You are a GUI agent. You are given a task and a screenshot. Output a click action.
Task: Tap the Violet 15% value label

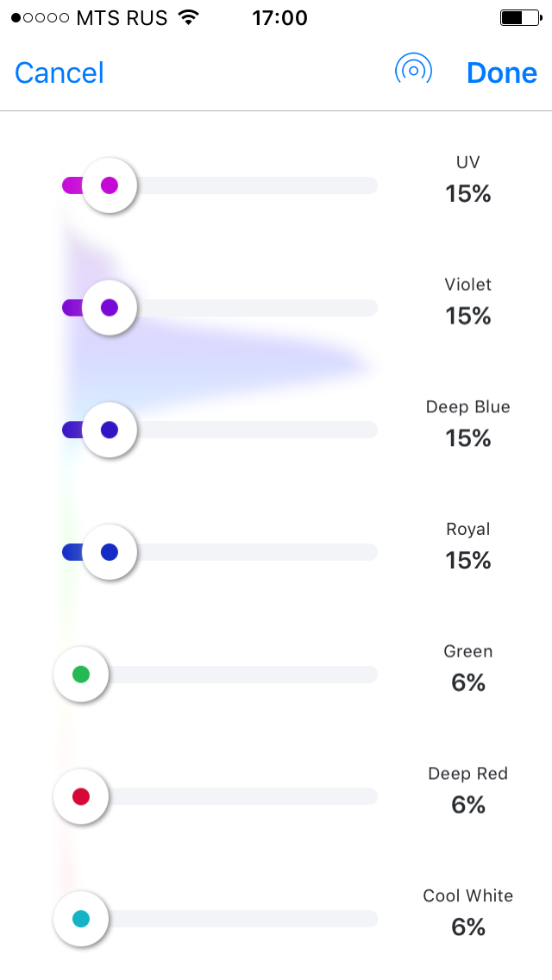coord(468,317)
